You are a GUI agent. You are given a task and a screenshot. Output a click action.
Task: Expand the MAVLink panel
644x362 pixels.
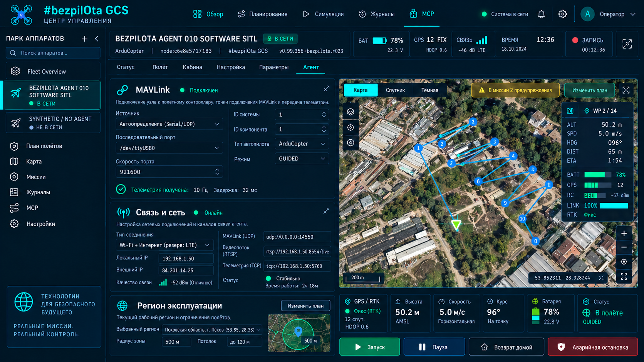pos(326,89)
